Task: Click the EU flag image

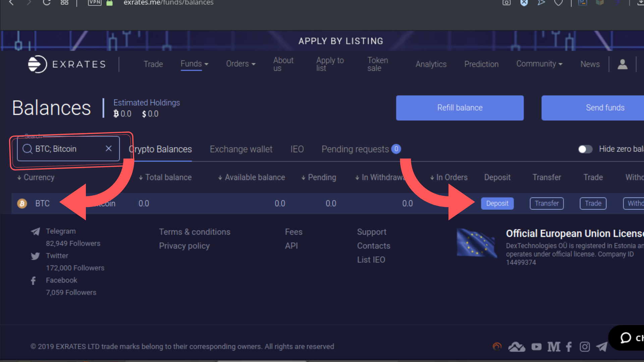Action: click(x=477, y=243)
